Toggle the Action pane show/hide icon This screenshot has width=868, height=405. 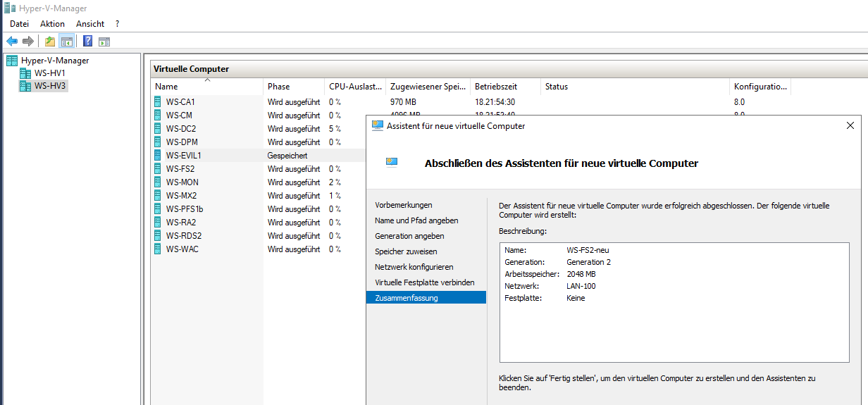pyautogui.click(x=104, y=41)
